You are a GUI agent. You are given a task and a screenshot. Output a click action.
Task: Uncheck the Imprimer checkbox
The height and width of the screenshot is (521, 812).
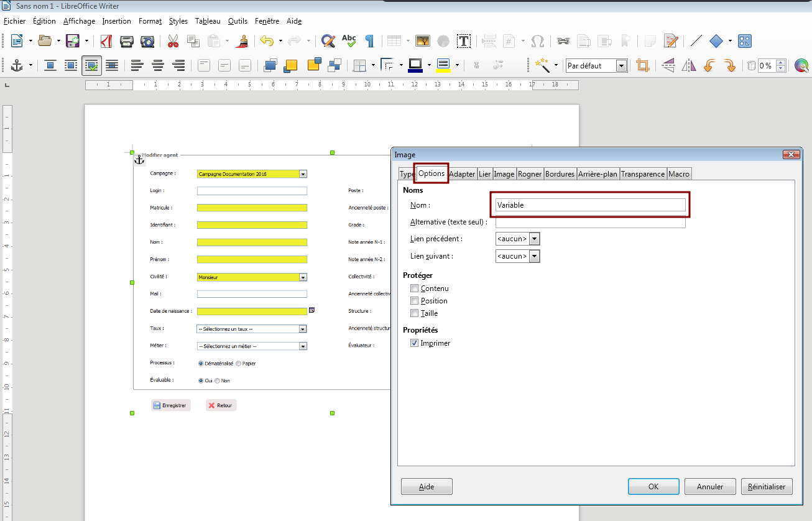(414, 343)
